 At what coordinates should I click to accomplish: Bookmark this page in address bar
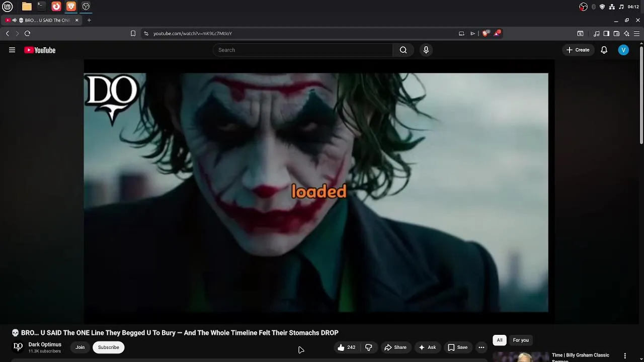[133, 33]
